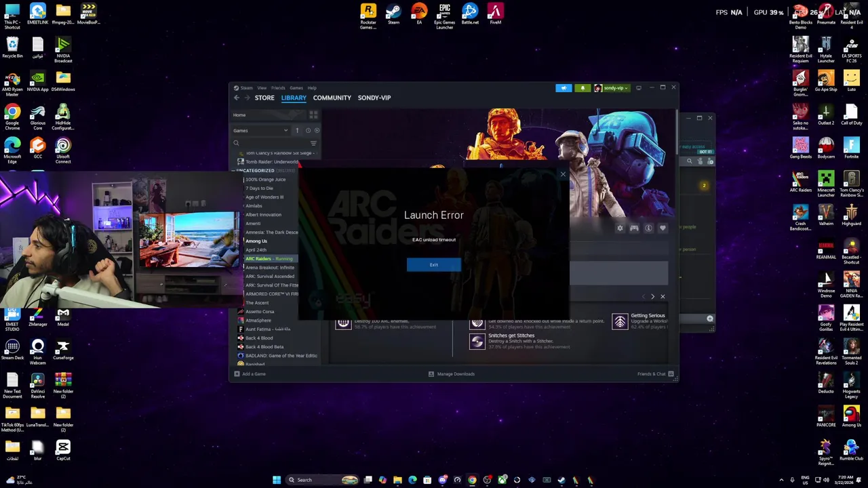868x488 pixels.
Task: Click the ready-to-play filter icon
Action: pos(317,130)
